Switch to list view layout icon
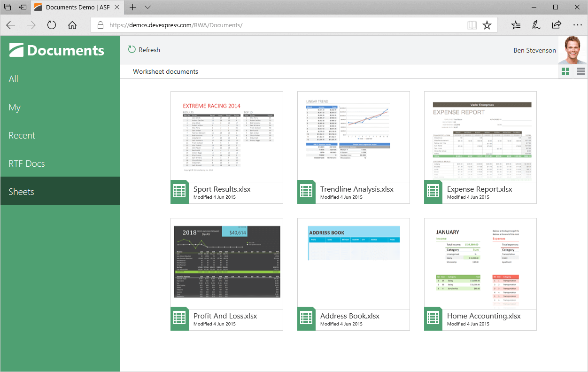The image size is (588, 372). coord(581,71)
